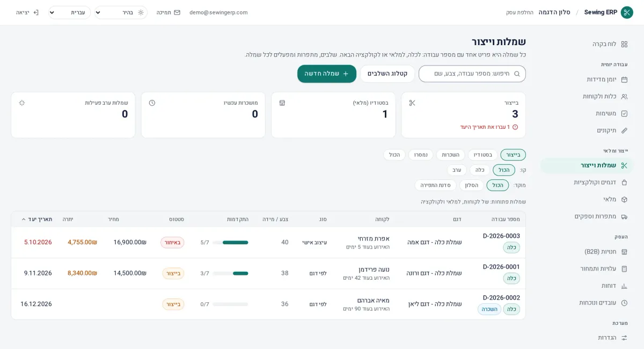Open החלפת עסק business switcher

519,12
